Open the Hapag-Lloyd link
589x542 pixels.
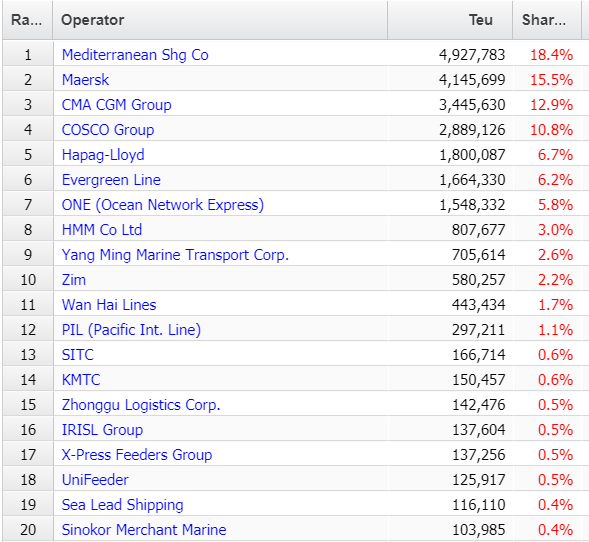103,155
